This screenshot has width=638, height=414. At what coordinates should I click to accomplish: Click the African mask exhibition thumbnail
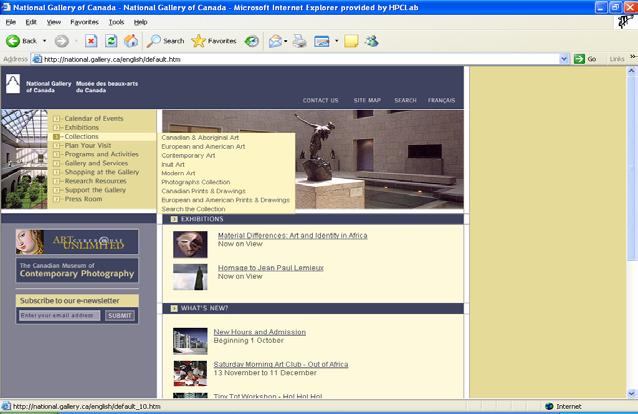point(190,245)
